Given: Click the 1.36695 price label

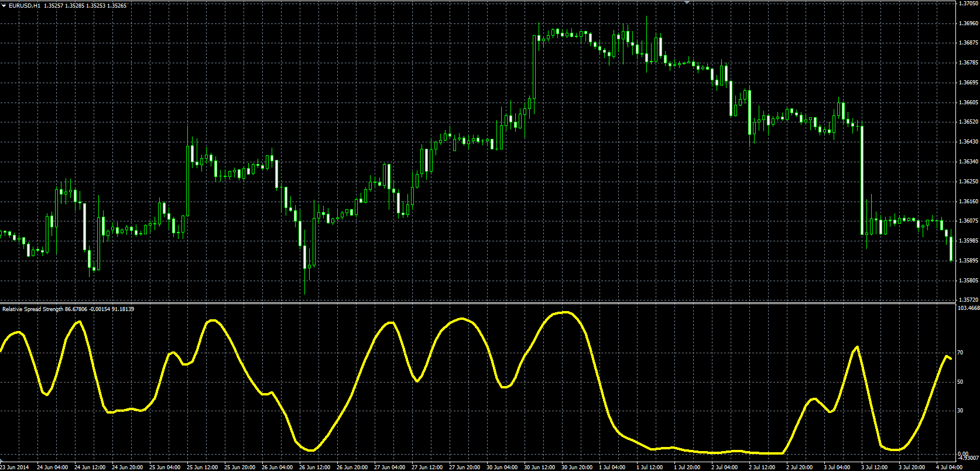Looking at the screenshot, I should [968, 83].
